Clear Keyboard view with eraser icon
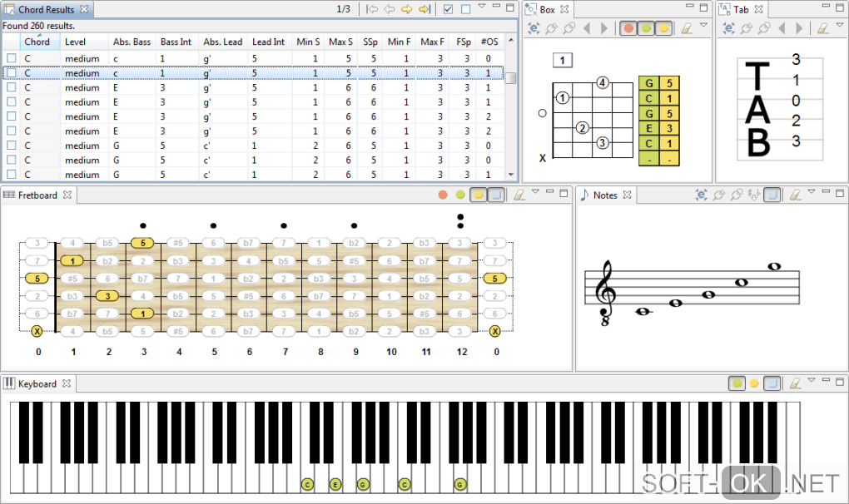 pos(795,383)
